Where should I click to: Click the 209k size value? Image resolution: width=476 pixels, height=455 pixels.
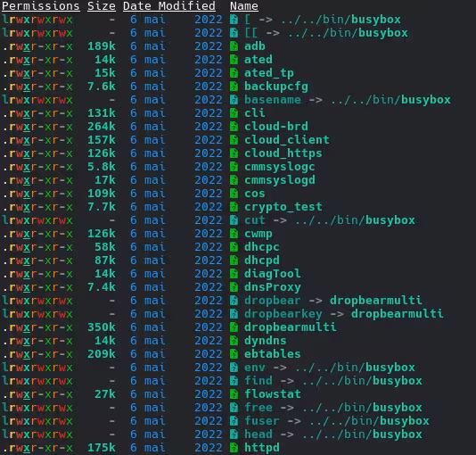point(102,353)
